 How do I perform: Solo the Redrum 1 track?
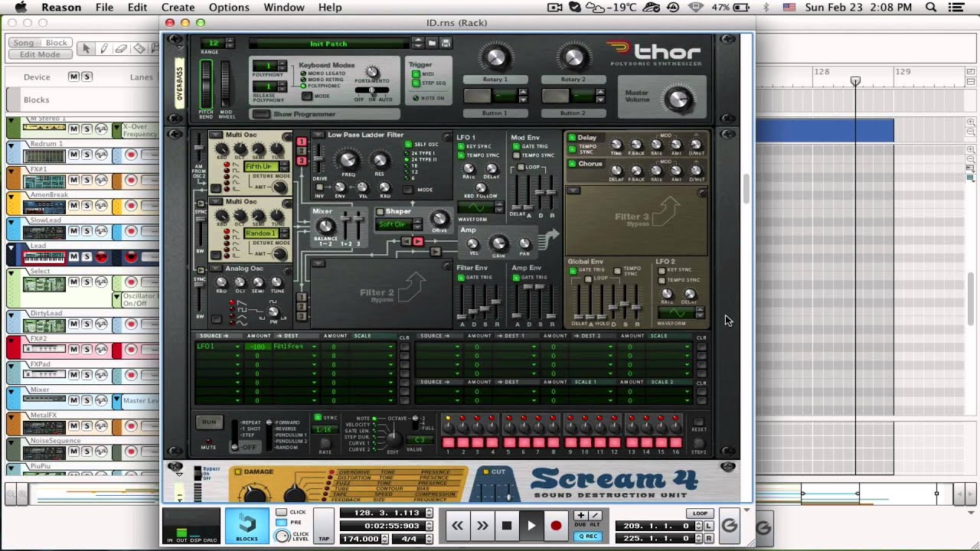87,155
